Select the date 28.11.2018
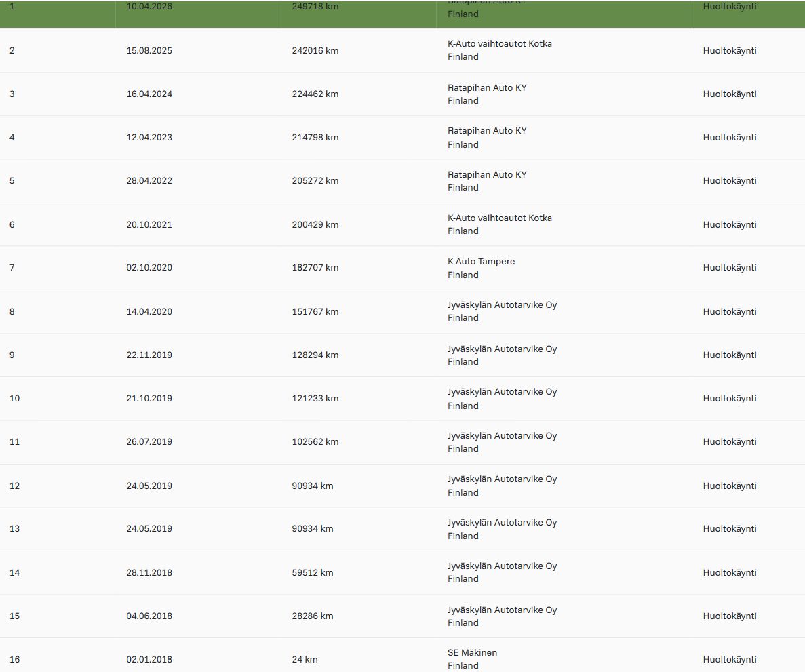 click(x=149, y=572)
